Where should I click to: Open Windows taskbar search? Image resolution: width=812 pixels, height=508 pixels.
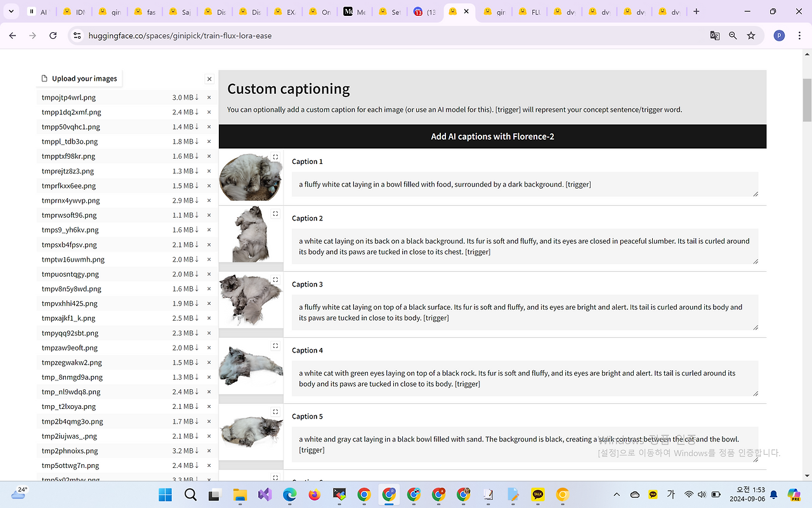(190, 495)
